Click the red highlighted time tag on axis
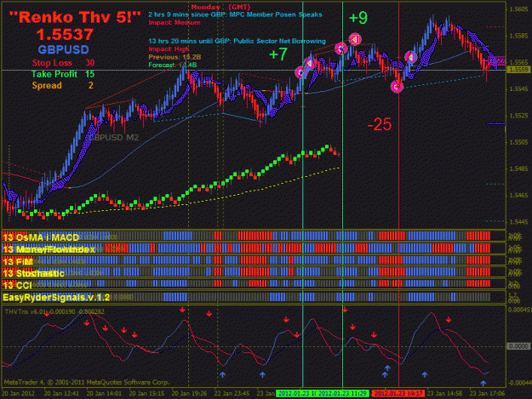Image resolution: width=532 pixels, height=399 pixels. coord(398,394)
